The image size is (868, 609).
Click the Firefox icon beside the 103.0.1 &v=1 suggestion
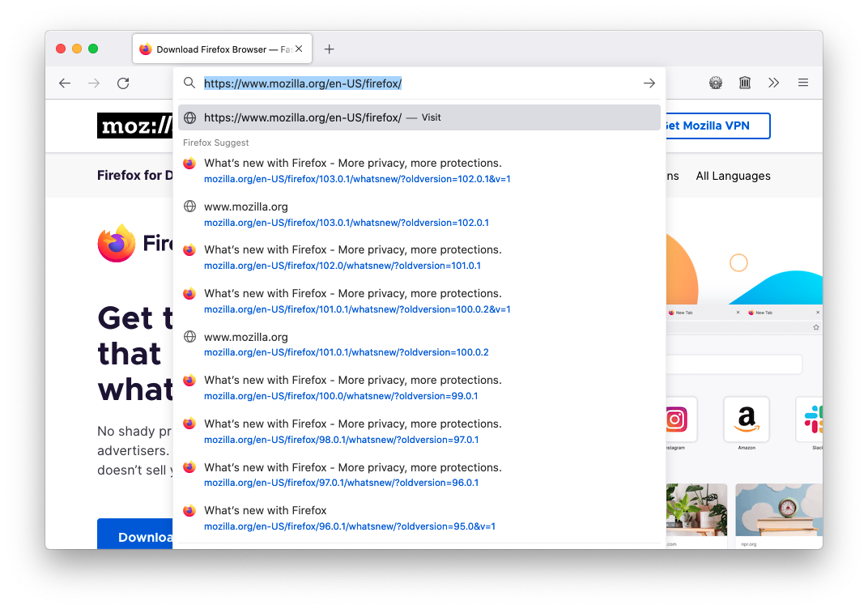(x=189, y=164)
